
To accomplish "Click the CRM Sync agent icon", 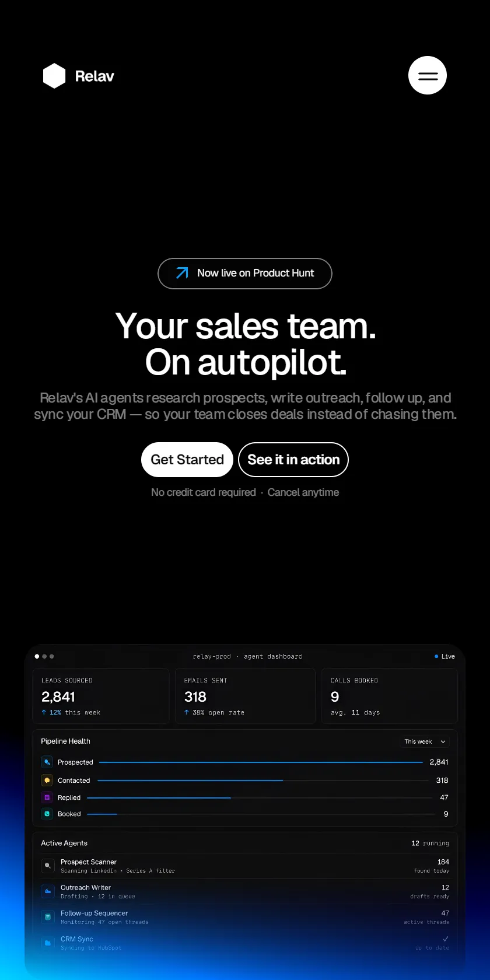I will pos(48,943).
